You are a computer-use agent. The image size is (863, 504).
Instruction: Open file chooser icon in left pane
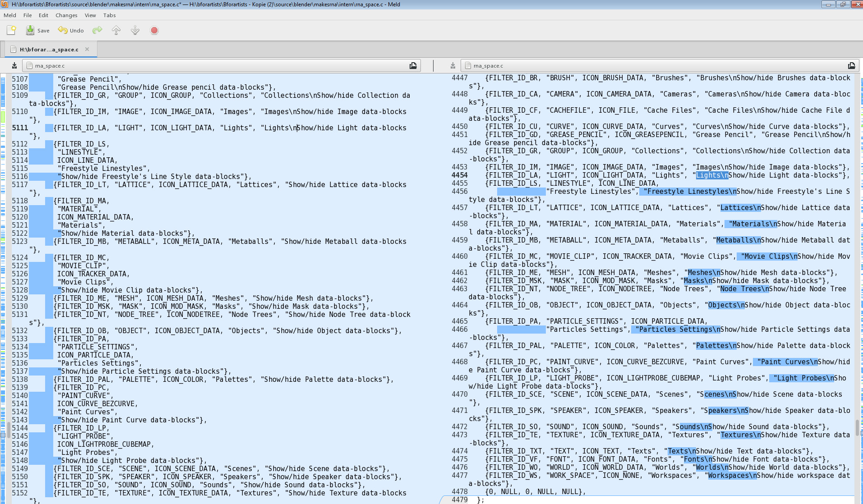click(413, 66)
